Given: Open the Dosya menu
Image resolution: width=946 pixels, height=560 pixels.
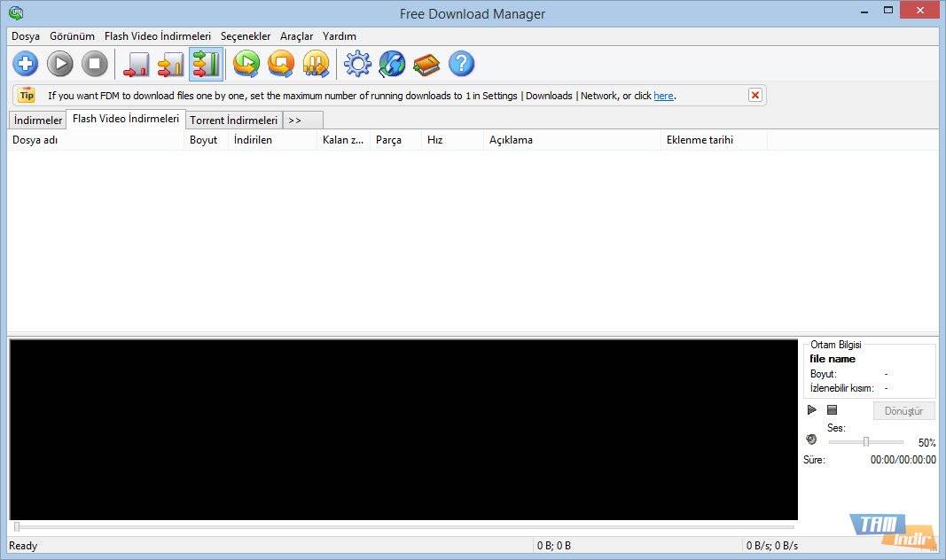Looking at the screenshot, I should (x=26, y=36).
